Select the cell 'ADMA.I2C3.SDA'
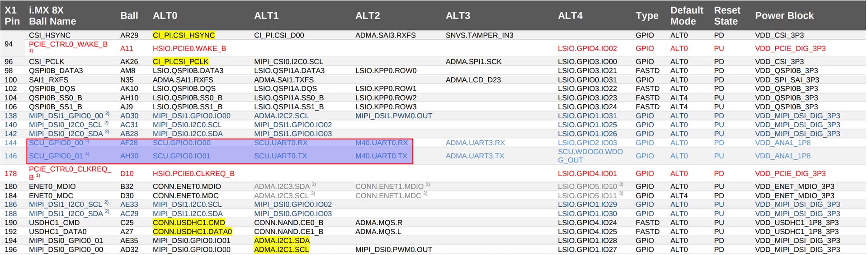 [x=282, y=186]
